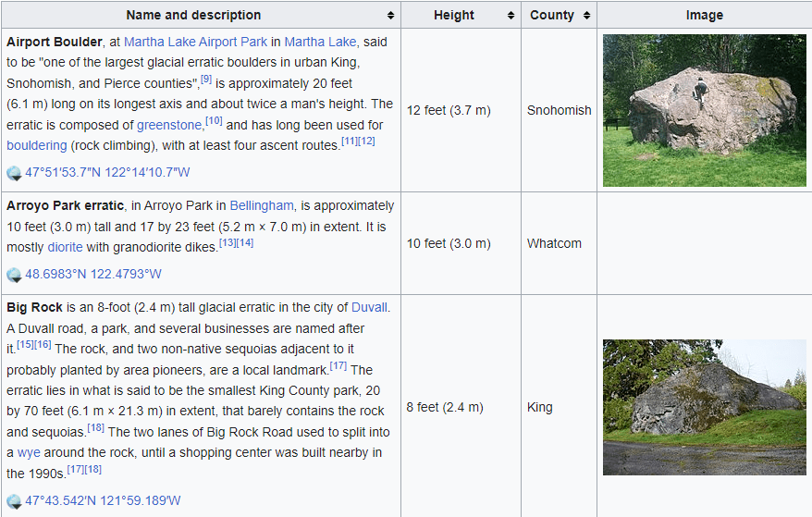812x517 pixels.
Task: Sort table by Name and description
Action: pos(391,16)
